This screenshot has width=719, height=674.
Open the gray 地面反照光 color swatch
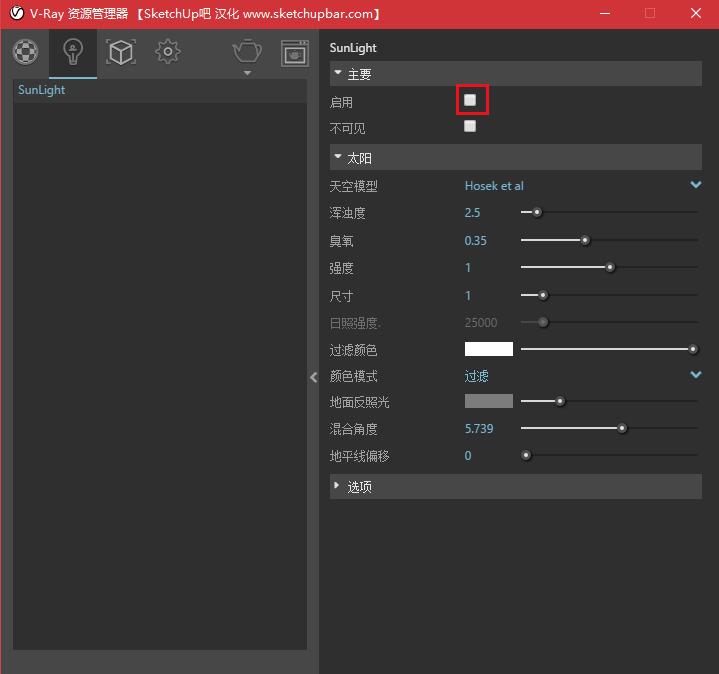[489, 401]
